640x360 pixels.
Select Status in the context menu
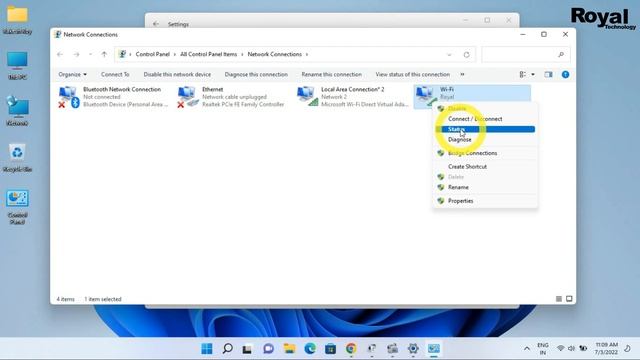[x=485, y=129]
